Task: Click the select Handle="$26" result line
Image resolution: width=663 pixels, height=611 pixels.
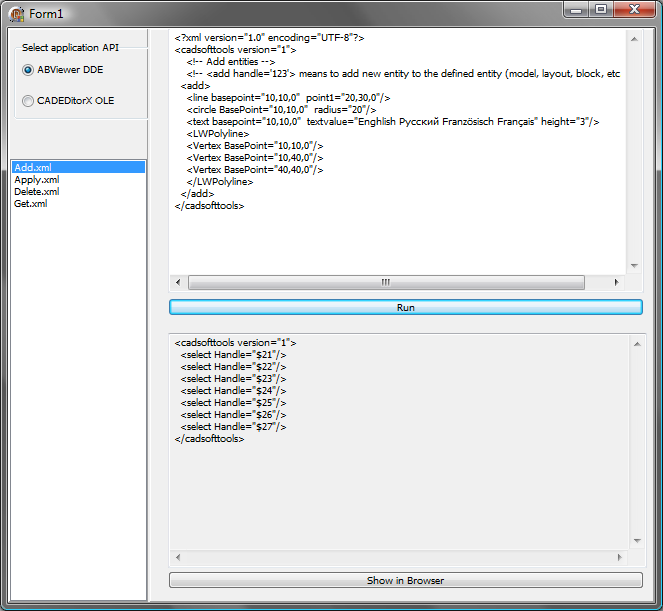Action: click(233, 415)
